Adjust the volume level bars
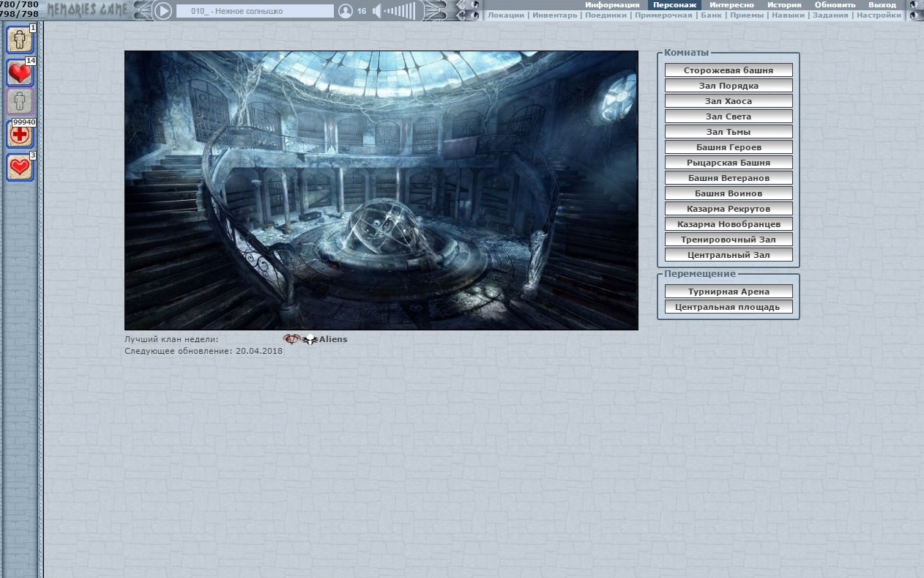The image size is (924, 578). pos(400,11)
